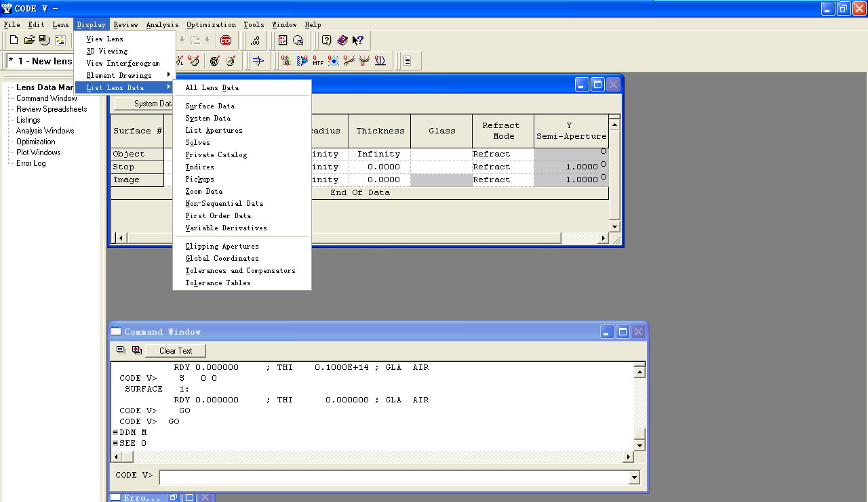Click the last quick-analysis icon left of the listing icon
Image resolution: width=868 pixels, height=502 pixels.
380,61
